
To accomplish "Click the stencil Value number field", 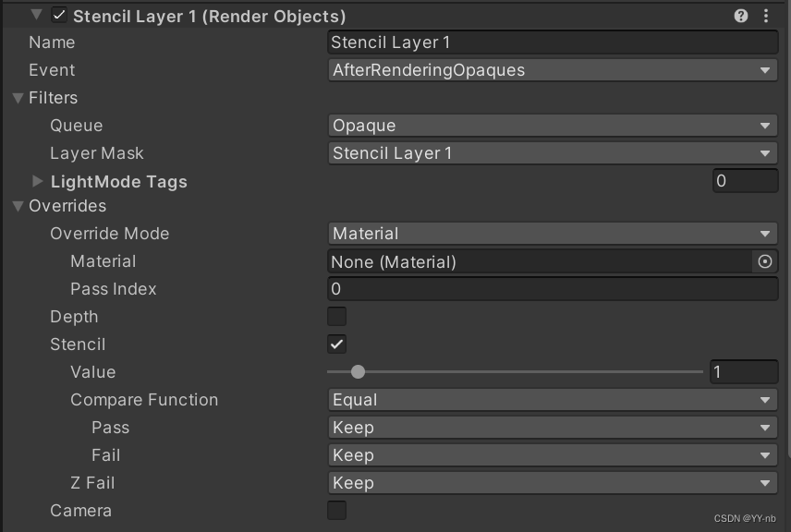I will (744, 372).
